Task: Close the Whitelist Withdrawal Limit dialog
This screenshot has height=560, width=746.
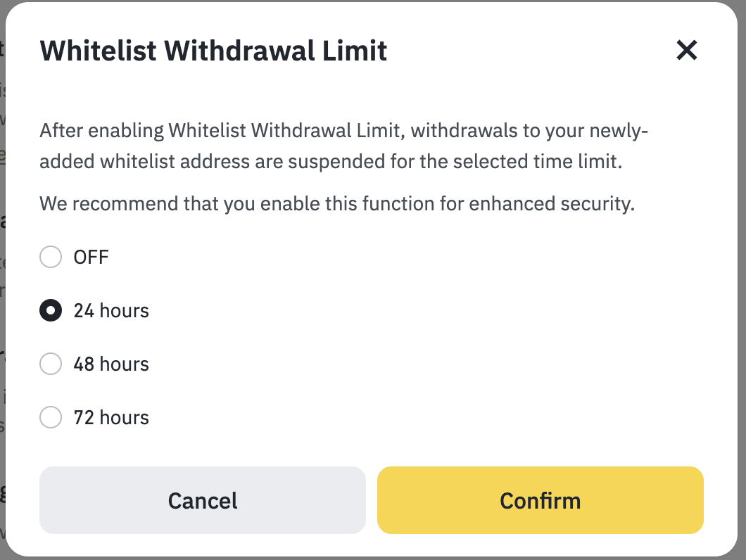Action: pos(686,50)
